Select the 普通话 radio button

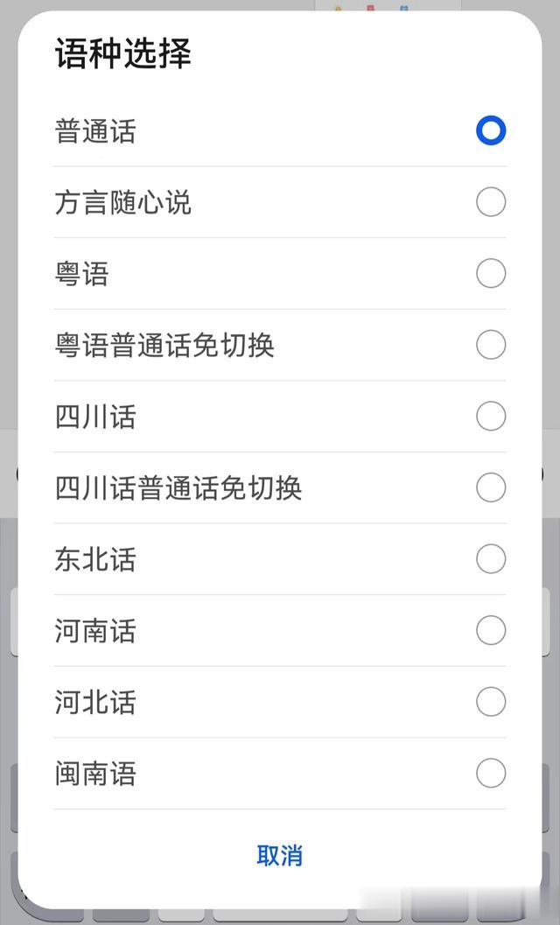[x=491, y=130]
